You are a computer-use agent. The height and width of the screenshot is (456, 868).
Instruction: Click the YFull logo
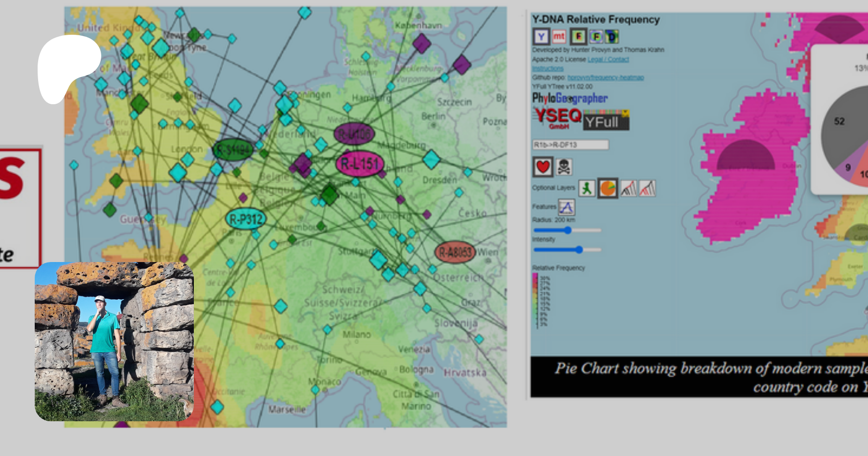[606, 121]
